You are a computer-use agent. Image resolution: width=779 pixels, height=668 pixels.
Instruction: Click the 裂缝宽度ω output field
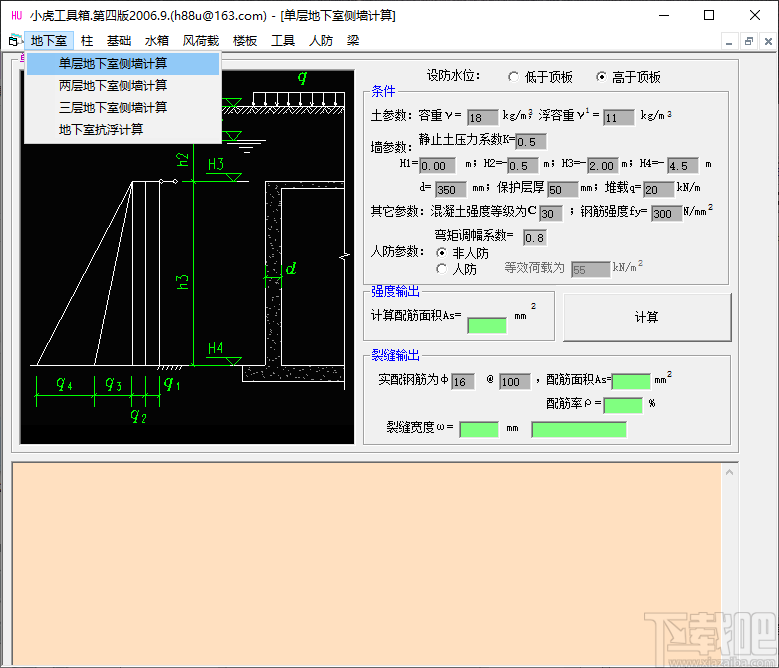tap(479, 430)
